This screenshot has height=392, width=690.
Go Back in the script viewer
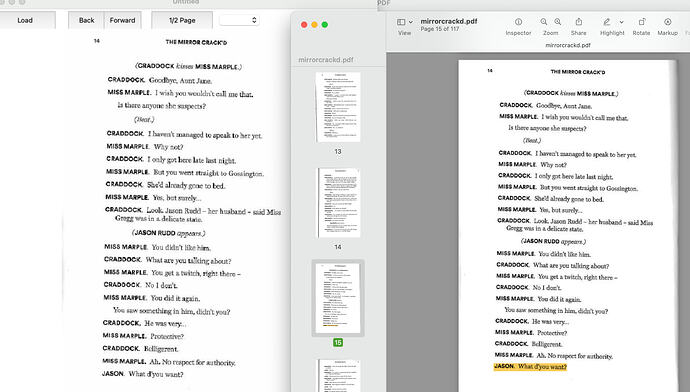pyautogui.click(x=86, y=20)
